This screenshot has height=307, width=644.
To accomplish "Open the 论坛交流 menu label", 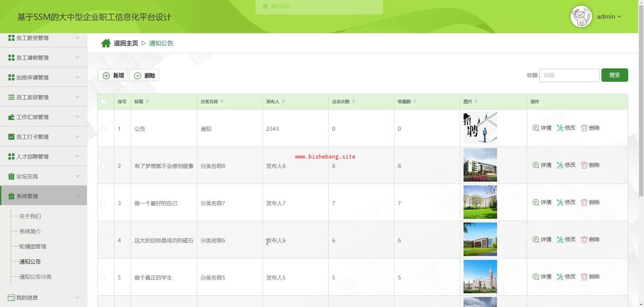I will point(27,177).
